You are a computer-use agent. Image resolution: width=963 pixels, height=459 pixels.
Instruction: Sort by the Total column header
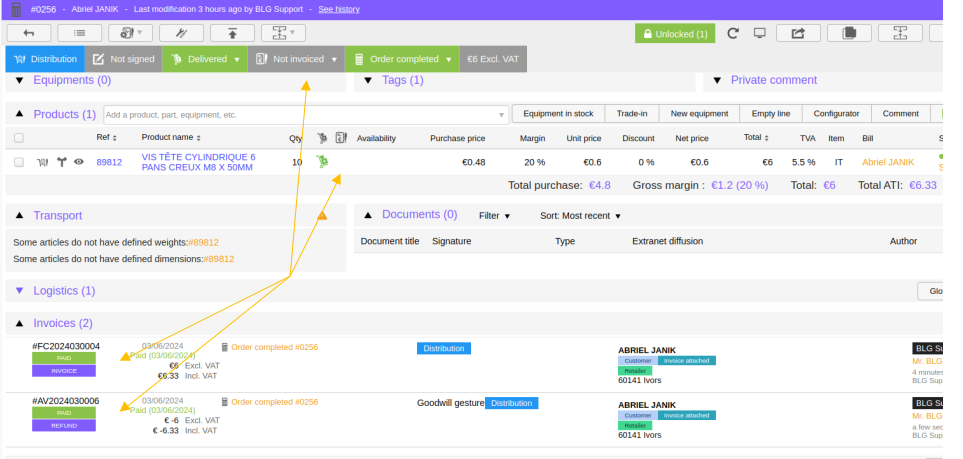(757, 138)
